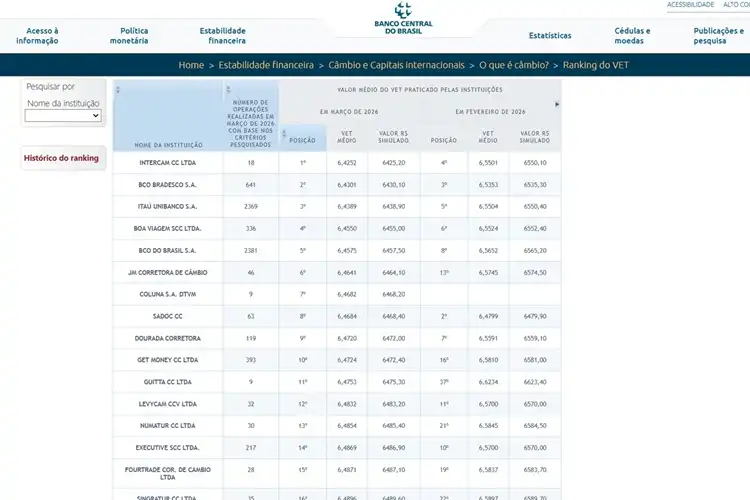Click Ranking do VET breadcrumb
750x500 pixels.
(x=596, y=65)
